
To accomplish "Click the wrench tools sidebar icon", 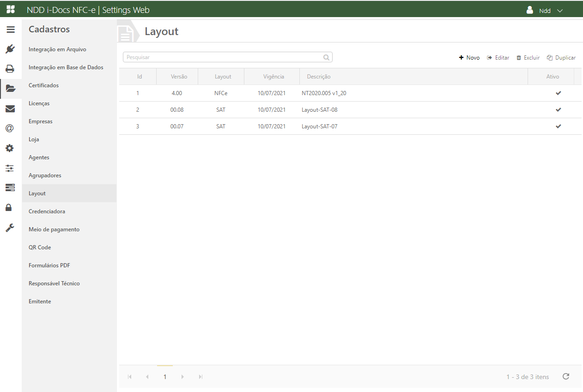I will click(10, 228).
